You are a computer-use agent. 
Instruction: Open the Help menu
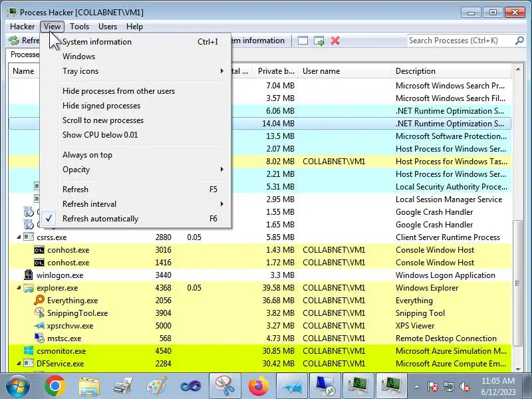point(134,27)
